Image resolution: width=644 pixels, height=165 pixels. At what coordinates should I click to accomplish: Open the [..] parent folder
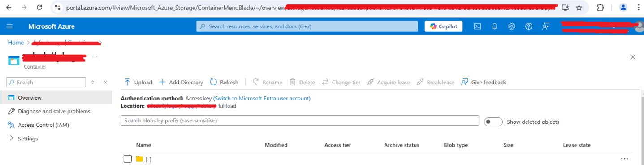[148, 159]
